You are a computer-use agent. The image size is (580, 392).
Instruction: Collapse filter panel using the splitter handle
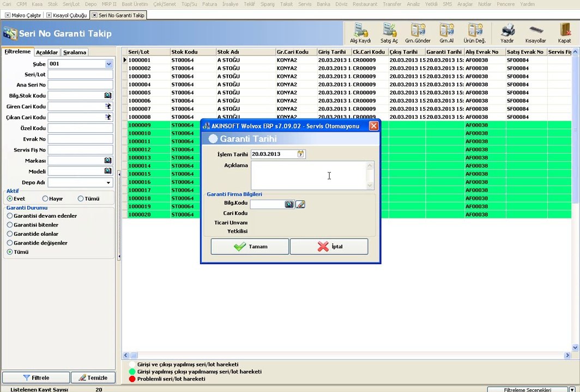point(119,216)
